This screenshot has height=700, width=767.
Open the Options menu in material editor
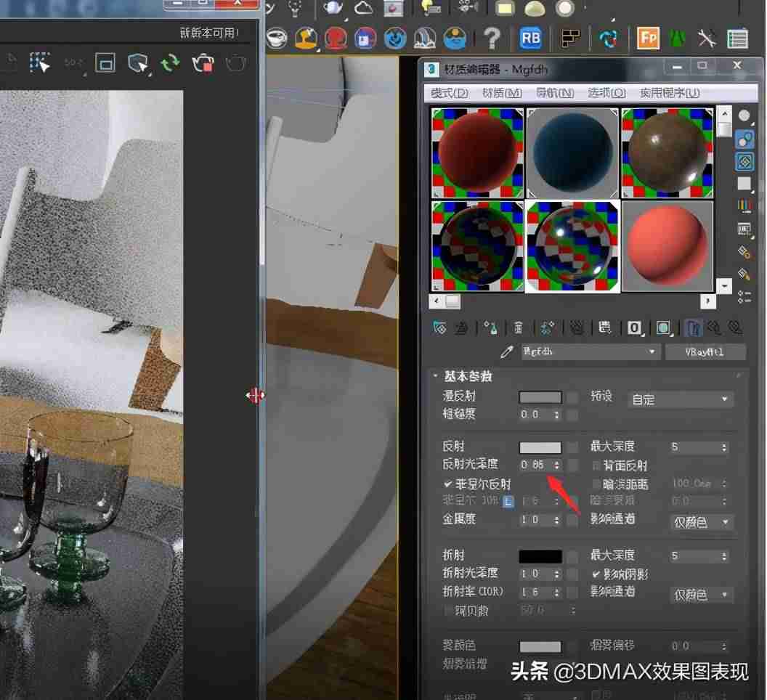606,93
